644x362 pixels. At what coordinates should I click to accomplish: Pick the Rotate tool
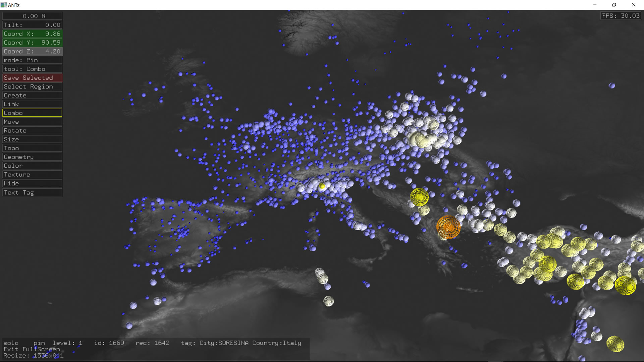[32, 130]
